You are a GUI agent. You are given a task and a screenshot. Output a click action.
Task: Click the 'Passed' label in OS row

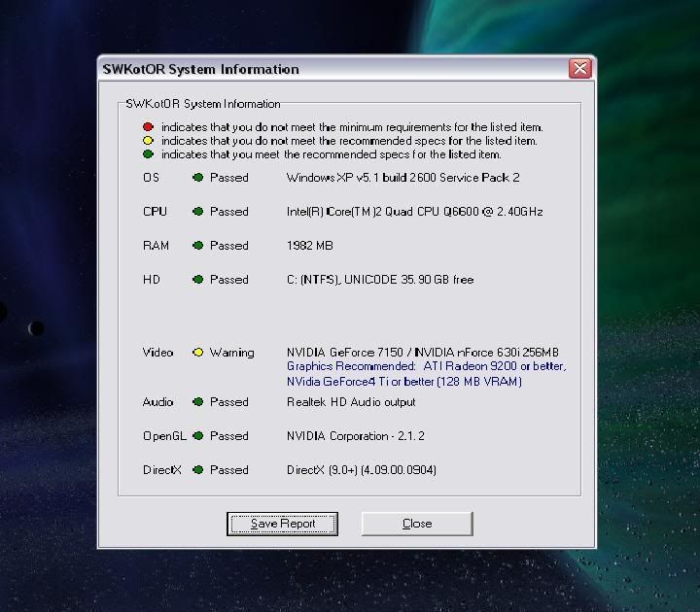pyautogui.click(x=229, y=178)
